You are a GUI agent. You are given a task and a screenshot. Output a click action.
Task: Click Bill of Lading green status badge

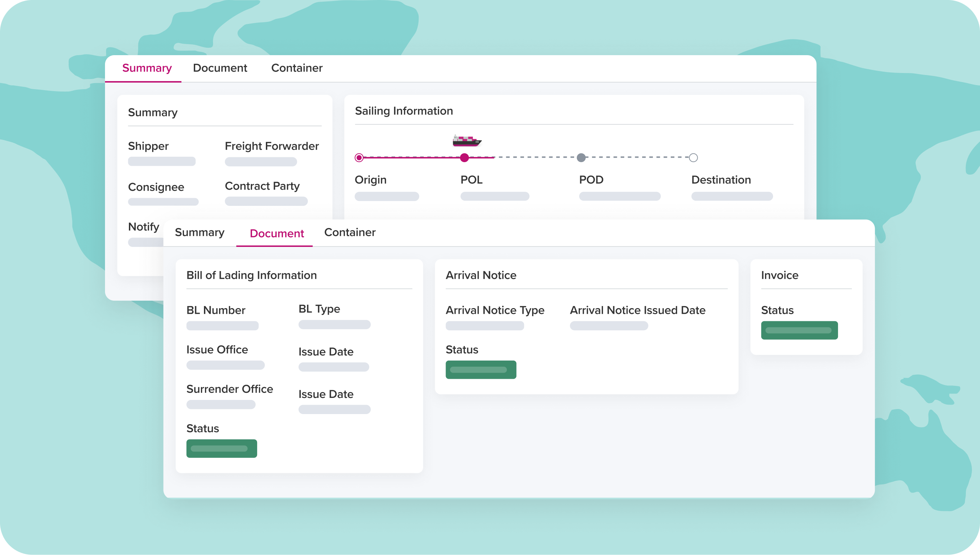point(221,448)
